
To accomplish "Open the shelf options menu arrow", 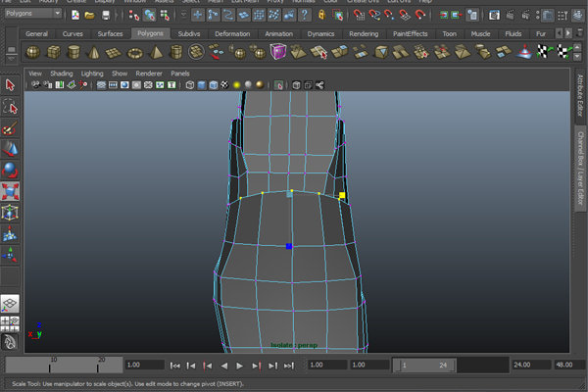I will click(x=11, y=59).
